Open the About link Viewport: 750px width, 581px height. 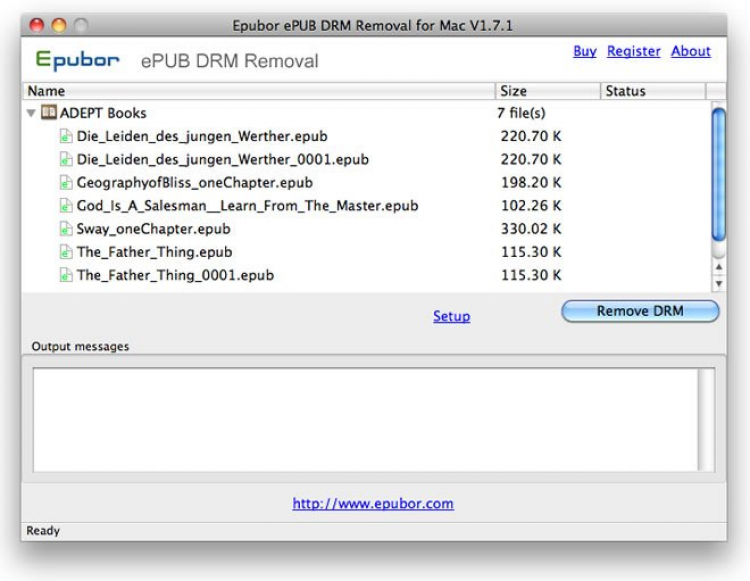point(691,51)
